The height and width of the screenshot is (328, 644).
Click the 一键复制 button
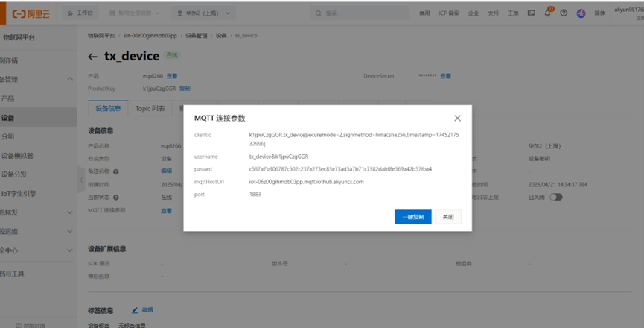pos(412,217)
